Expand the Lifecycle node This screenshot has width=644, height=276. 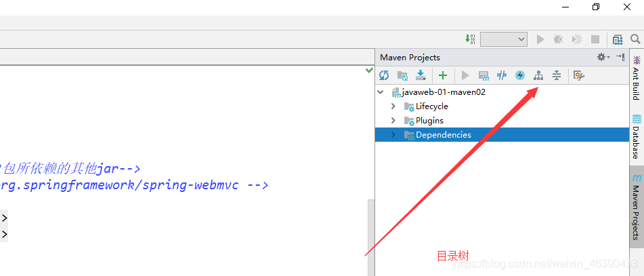pyautogui.click(x=393, y=106)
